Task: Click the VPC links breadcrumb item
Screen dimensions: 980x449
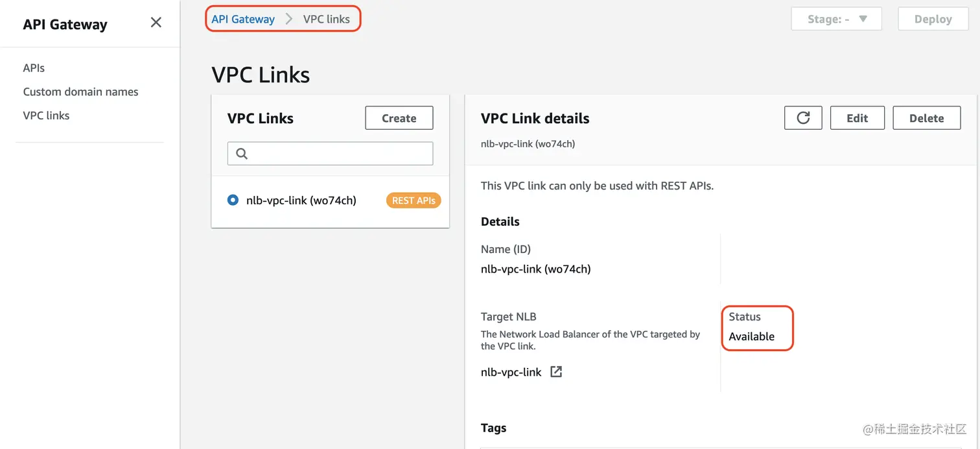Action: click(x=327, y=19)
